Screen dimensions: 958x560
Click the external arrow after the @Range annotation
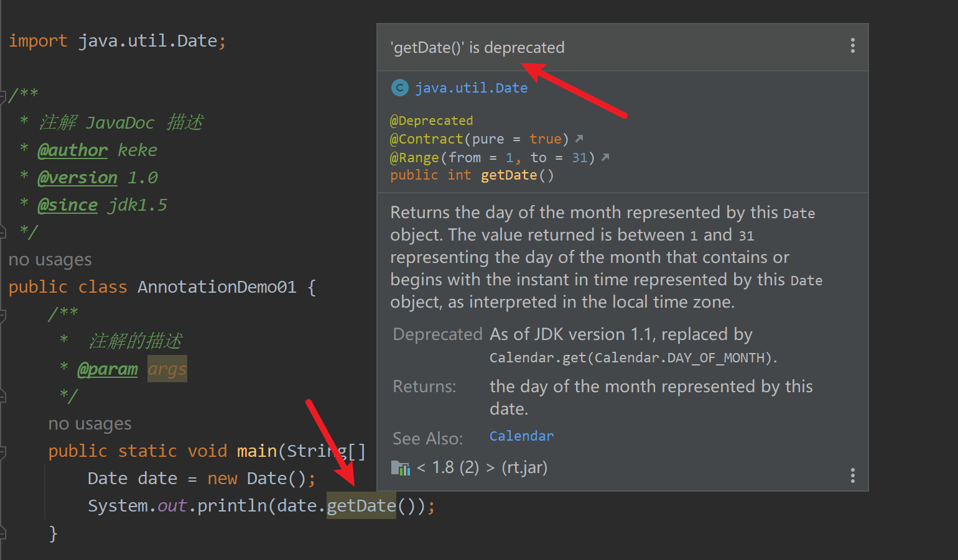pyautogui.click(x=605, y=157)
